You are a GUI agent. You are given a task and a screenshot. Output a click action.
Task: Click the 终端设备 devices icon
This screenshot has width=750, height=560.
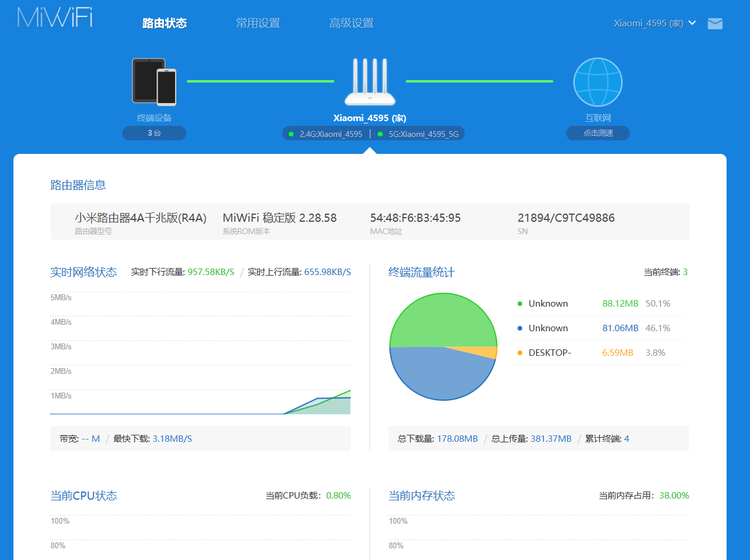tap(154, 82)
